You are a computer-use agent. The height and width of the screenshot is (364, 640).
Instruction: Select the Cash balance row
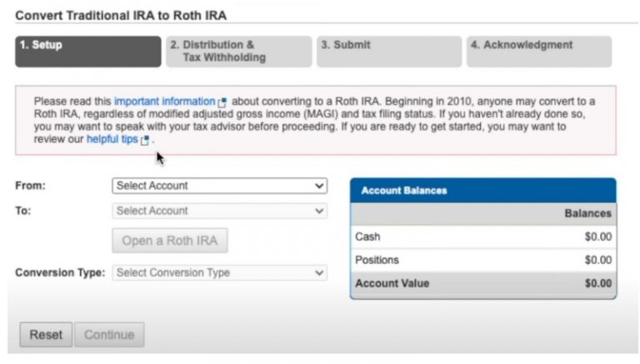coord(482,237)
